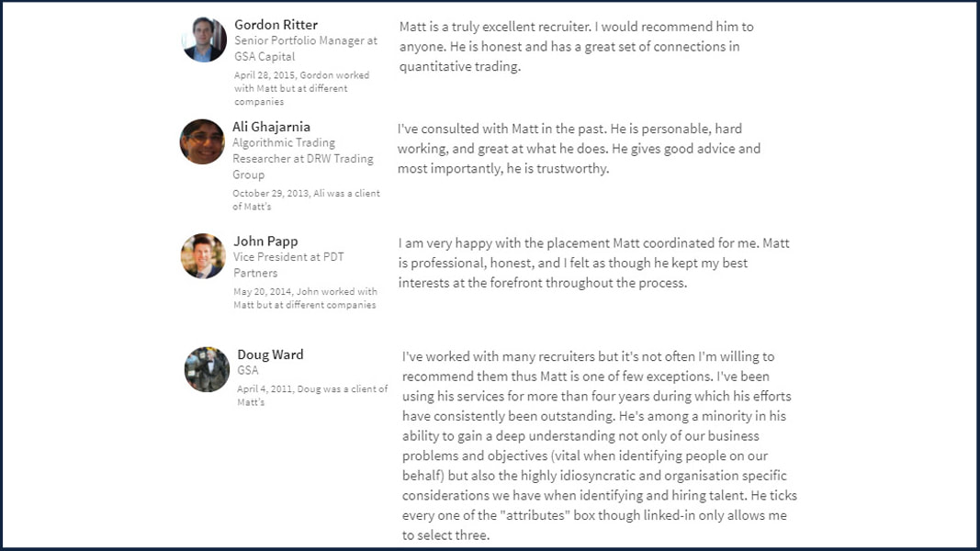The width and height of the screenshot is (980, 551).
Task: Open Doug Ward name link
Action: (x=270, y=354)
